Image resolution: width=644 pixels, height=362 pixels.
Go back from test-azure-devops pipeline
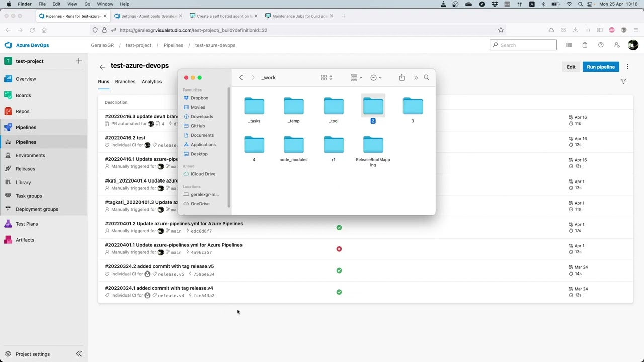coord(102,67)
